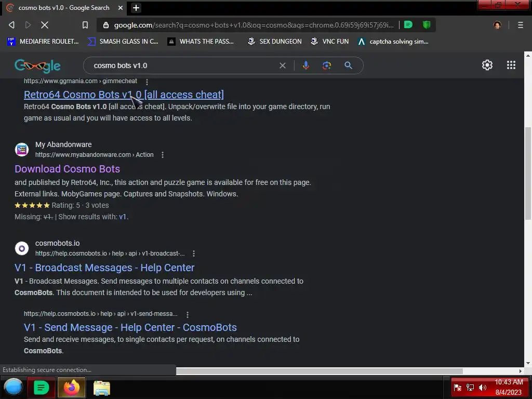532x399 pixels.
Task: Open the green notes extension icon
Action: click(x=408, y=24)
